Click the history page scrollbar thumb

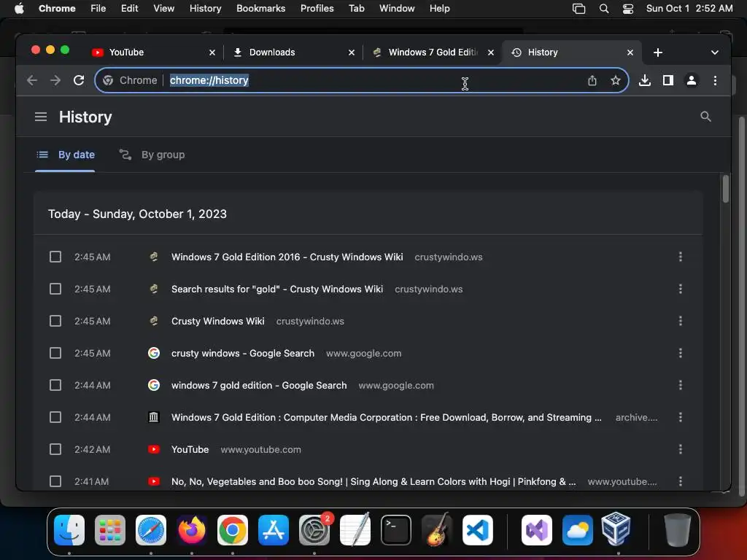point(725,189)
